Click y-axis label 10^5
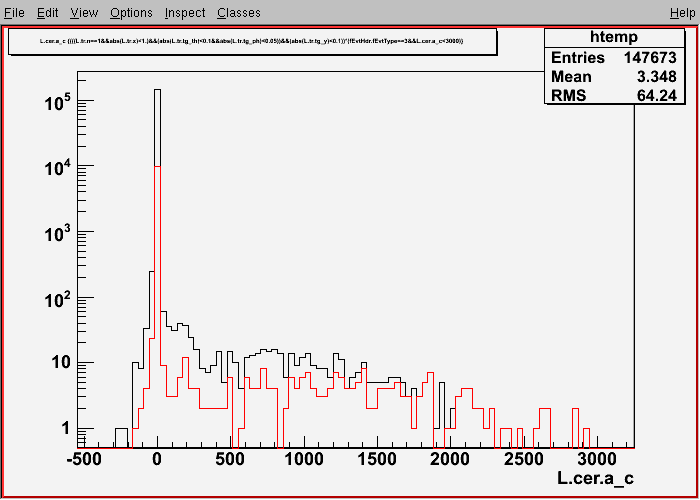This screenshot has width=700, height=500. (58, 101)
